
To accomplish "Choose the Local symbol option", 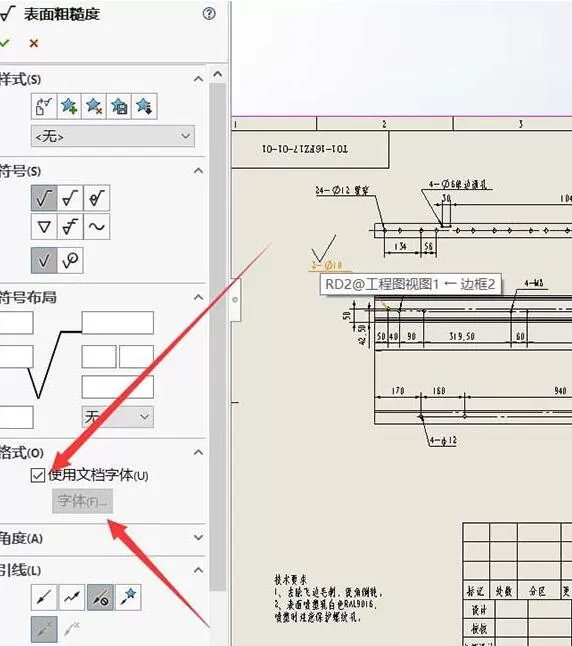I will click(x=44, y=260).
